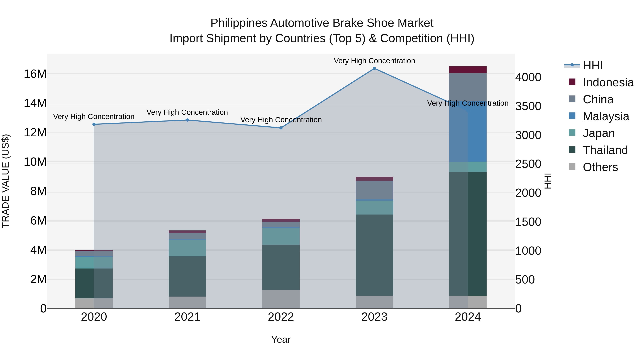Click the 10M left-axis tick label
The image size is (644, 362).
[35, 162]
